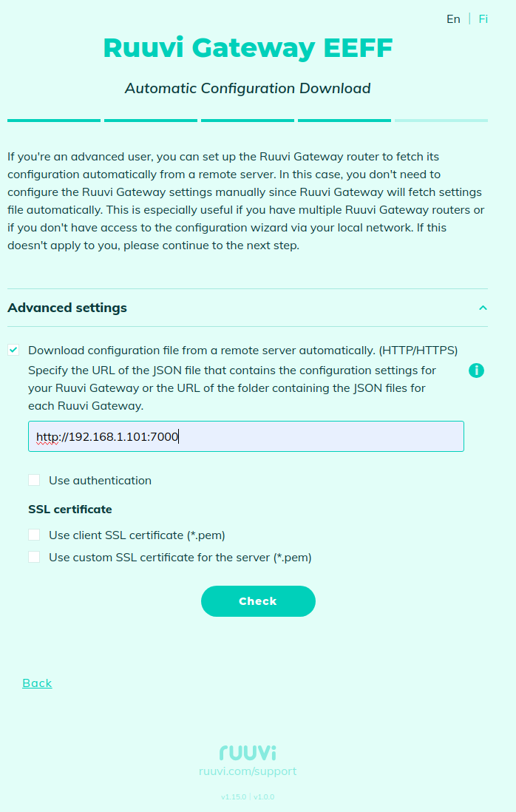Switch language to English (En)
This screenshot has width=516, height=812.
click(453, 19)
